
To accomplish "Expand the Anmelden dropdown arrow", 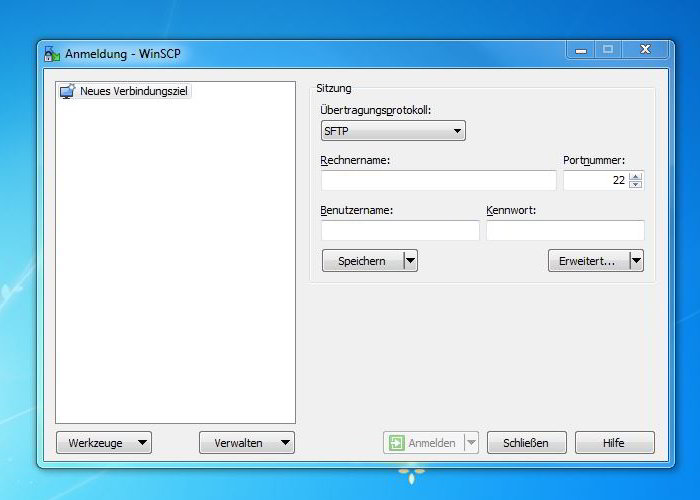I will (x=471, y=443).
